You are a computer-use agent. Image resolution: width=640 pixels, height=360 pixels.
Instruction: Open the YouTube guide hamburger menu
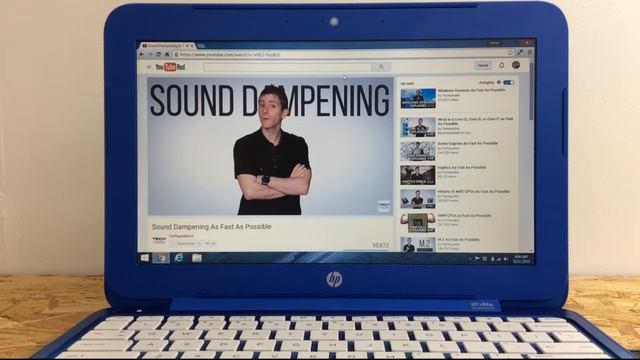point(149,67)
